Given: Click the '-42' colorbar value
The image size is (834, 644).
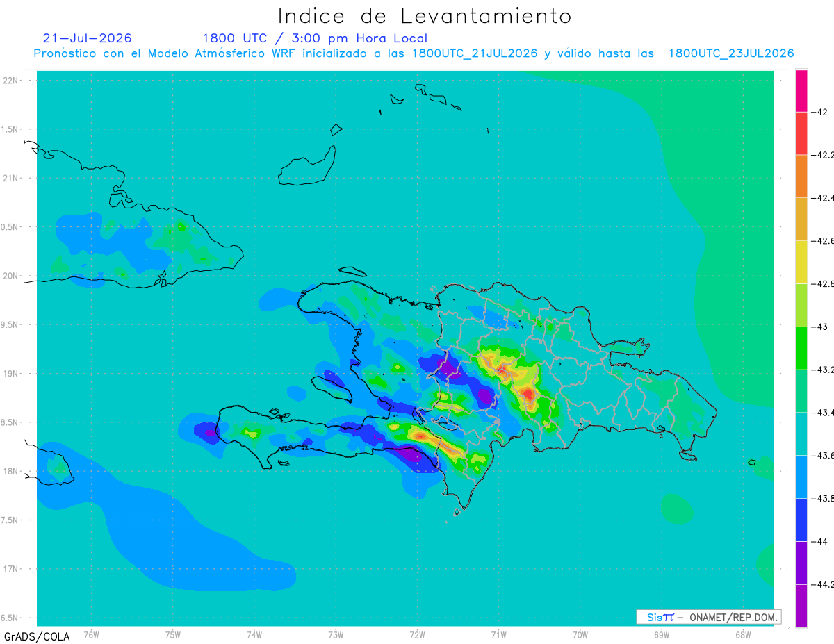Looking at the screenshot, I should [819, 112].
